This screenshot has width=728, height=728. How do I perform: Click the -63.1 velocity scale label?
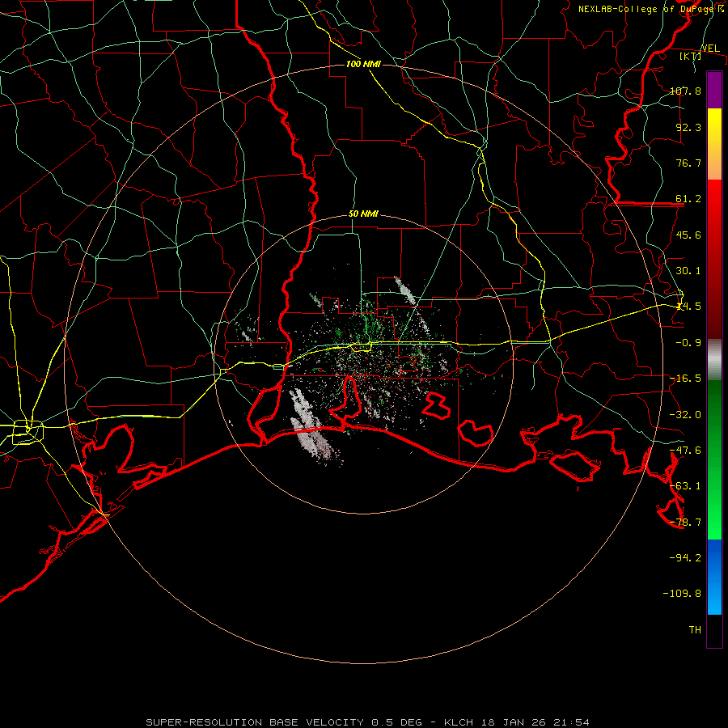[685, 486]
